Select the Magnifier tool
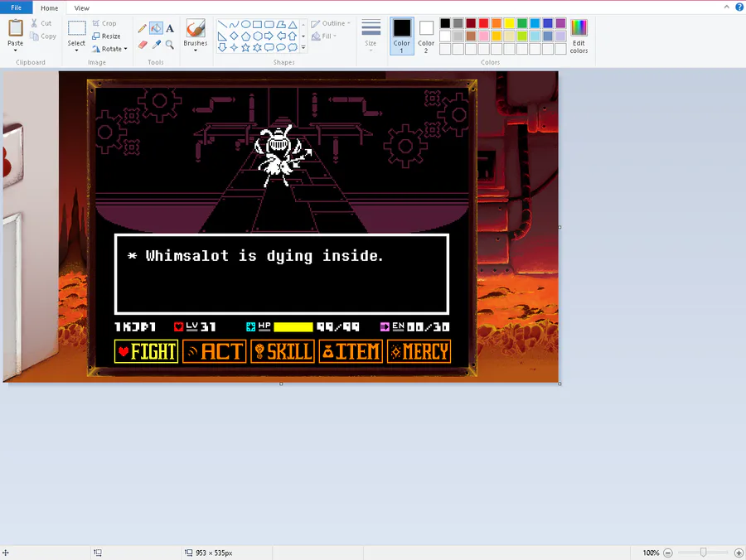 pyautogui.click(x=170, y=44)
